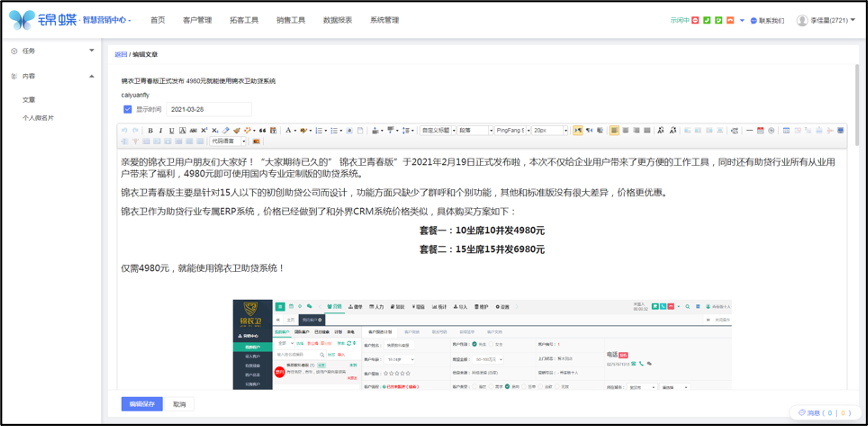Insert a blockquote with the quote icon

pyautogui.click(x=262, y=130)
